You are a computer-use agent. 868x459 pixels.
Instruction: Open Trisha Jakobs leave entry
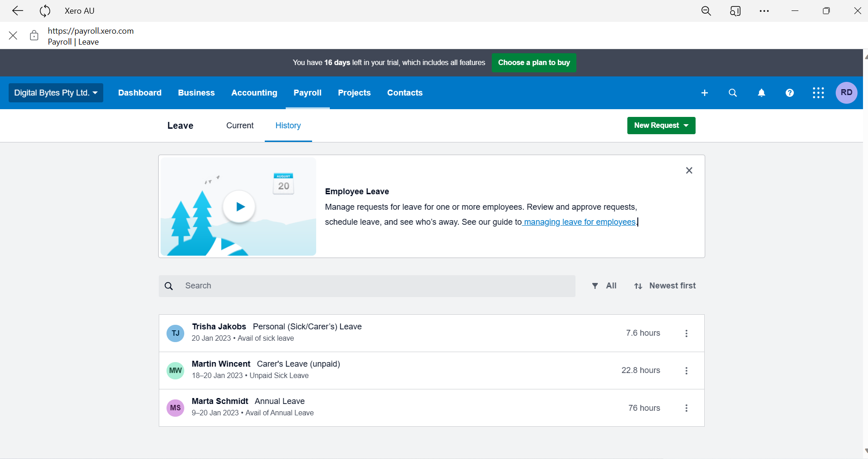pyautogui.click(x=432, y=333)
